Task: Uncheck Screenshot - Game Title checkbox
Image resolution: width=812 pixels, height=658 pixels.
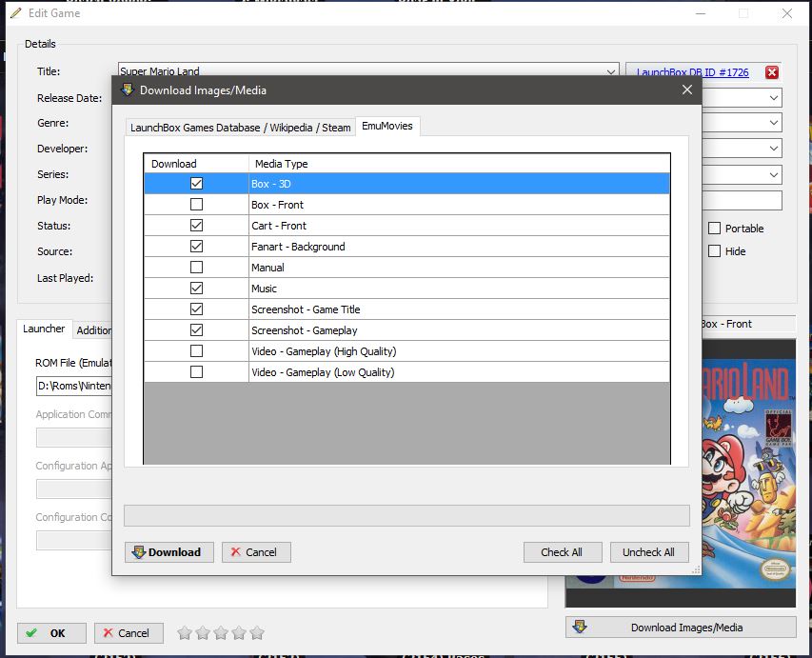Action: (x=196, y=309)
